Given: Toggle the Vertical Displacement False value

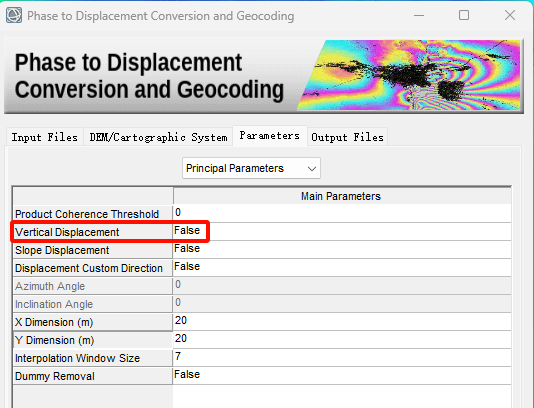Looking at the screenshot, I should pos(342,231).
